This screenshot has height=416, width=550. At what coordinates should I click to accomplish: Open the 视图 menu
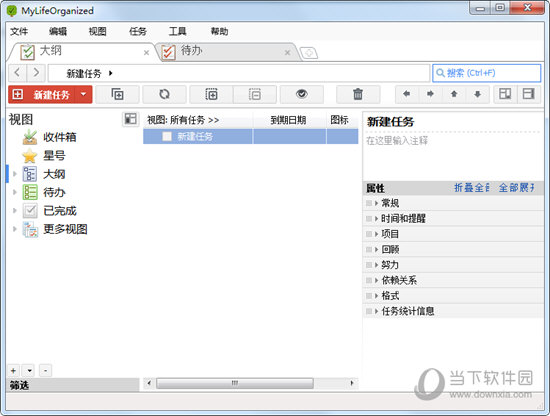click(x=98, y=32)
